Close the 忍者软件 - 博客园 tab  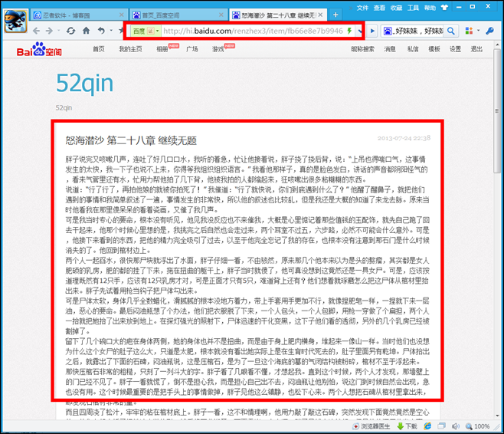click(x=122, y=15)
